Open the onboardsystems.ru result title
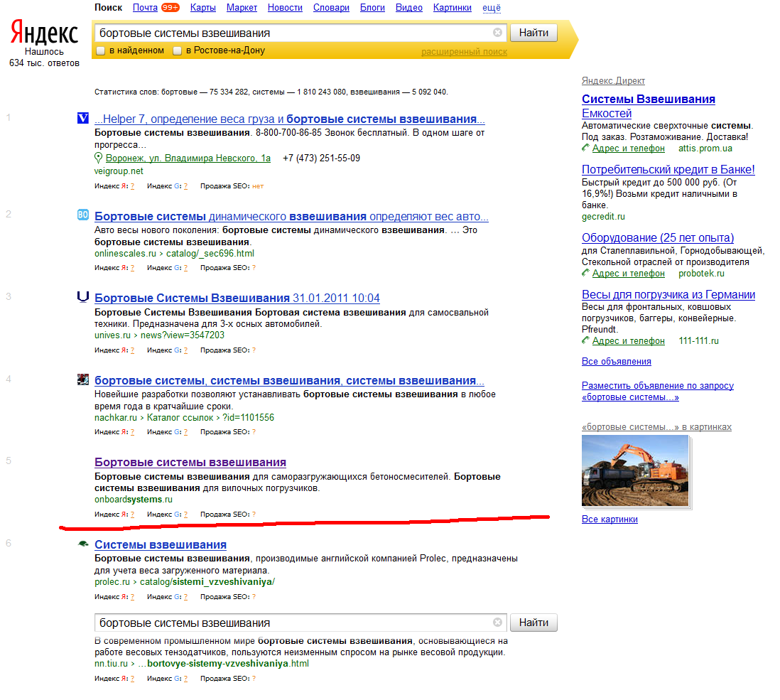 pos(190,462)
